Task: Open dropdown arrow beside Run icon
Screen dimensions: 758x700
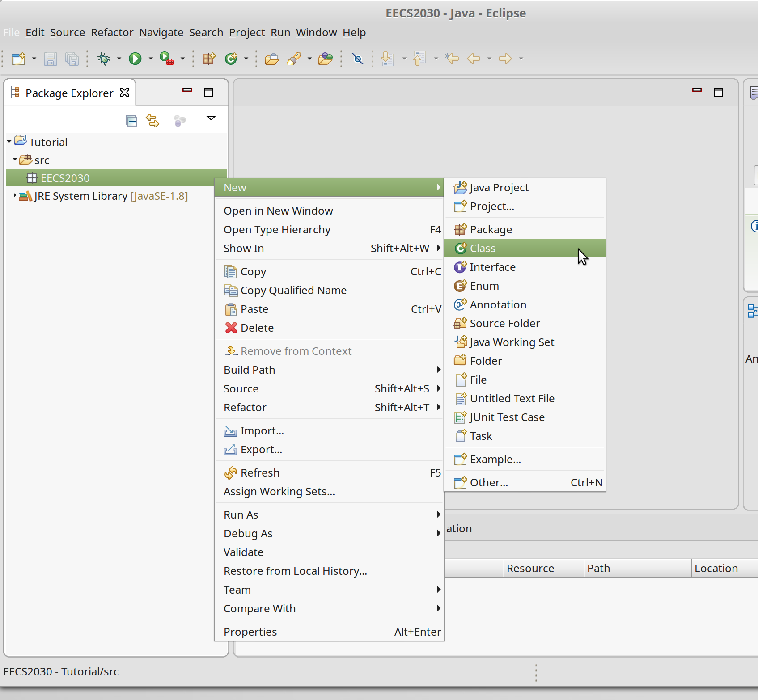Action: click(x=151, y=59)
